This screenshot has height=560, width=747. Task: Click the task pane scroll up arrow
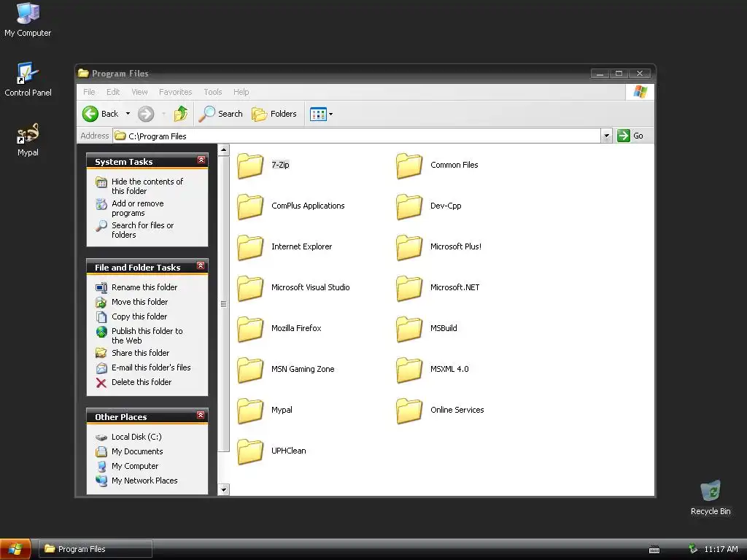point(223,150)
